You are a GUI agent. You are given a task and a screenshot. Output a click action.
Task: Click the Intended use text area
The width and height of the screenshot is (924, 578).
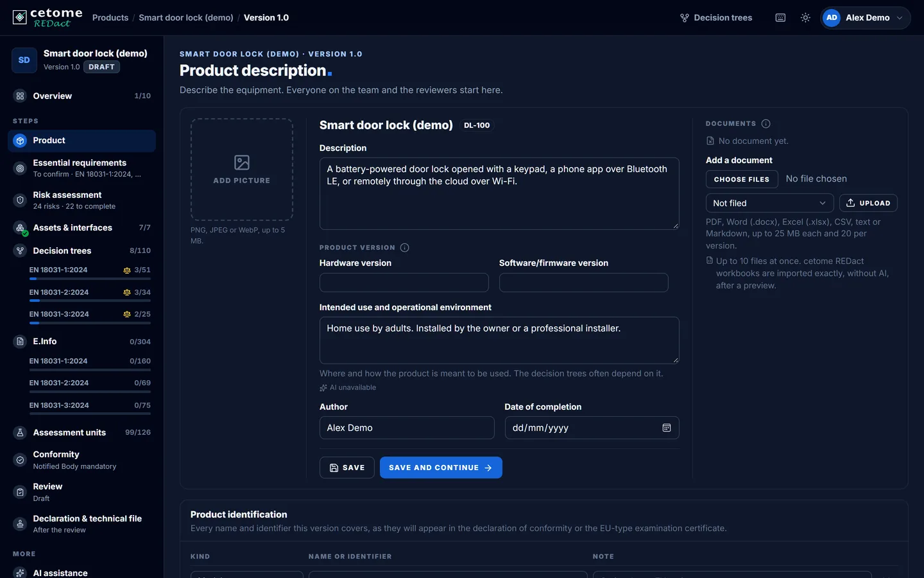[x=499, y=340]
